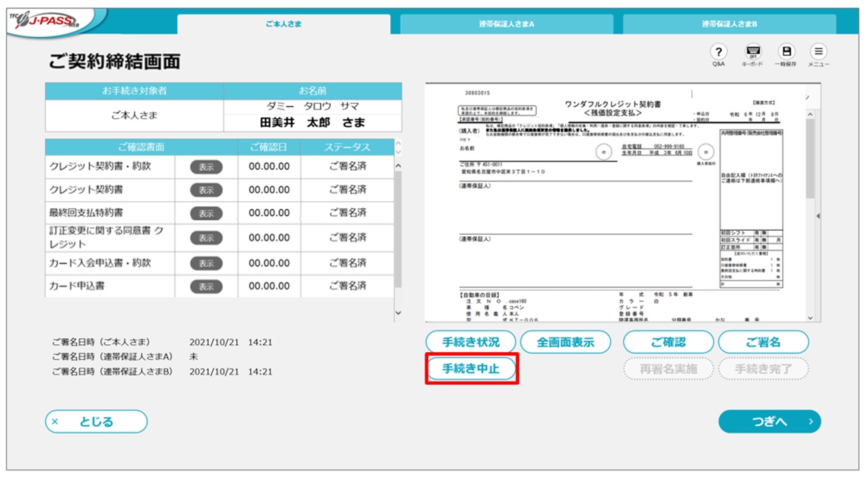This screenshot has height=479, width=868.
Task: Click the ご署名 signature button
Action: coord(763,343)
